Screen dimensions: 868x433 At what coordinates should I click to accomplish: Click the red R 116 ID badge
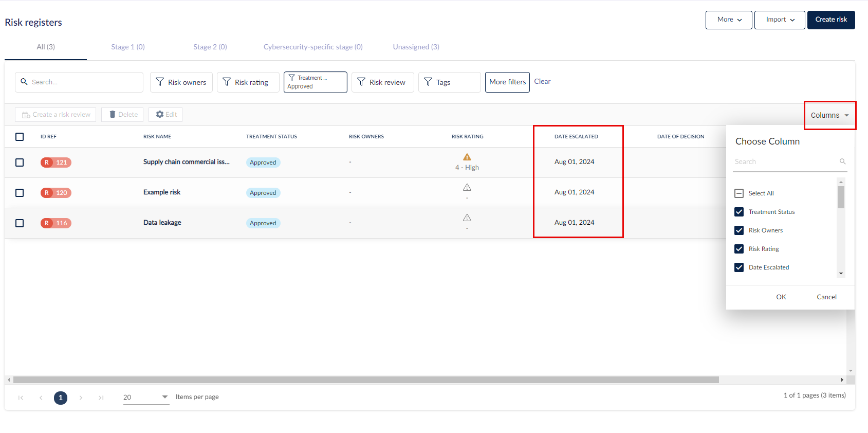click(56, 223)
